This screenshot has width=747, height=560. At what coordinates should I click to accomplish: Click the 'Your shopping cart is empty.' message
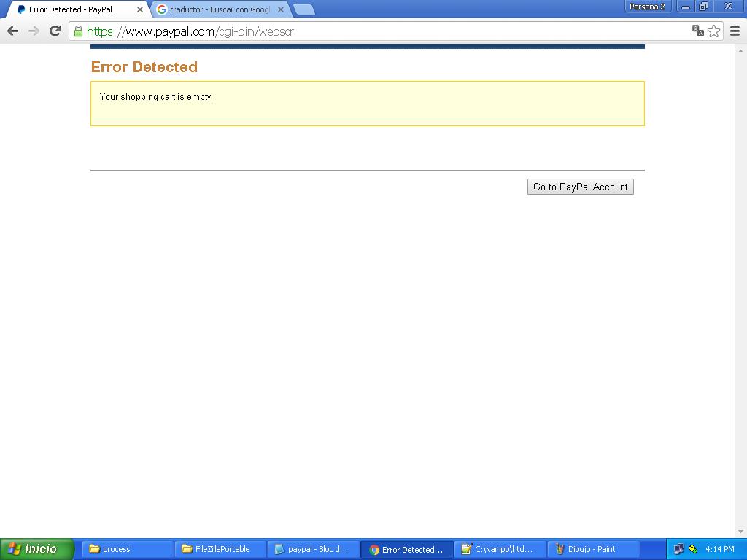pos(156,97)
